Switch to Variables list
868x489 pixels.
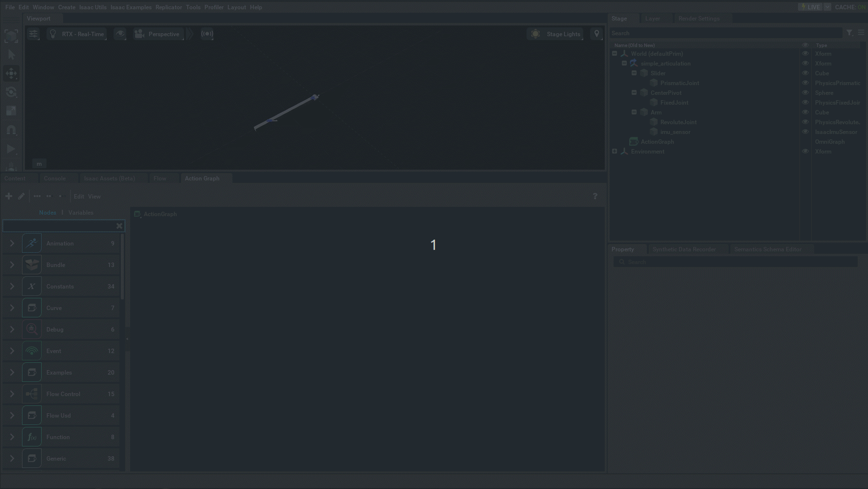(x=81, y=213)
